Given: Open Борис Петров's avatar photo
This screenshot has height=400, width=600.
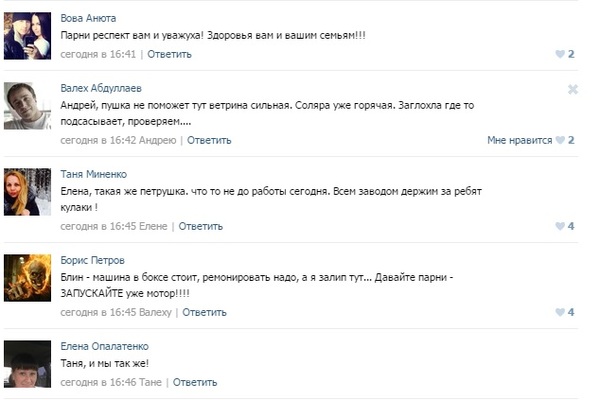Looking at the screenshot, I should point(27,278).
